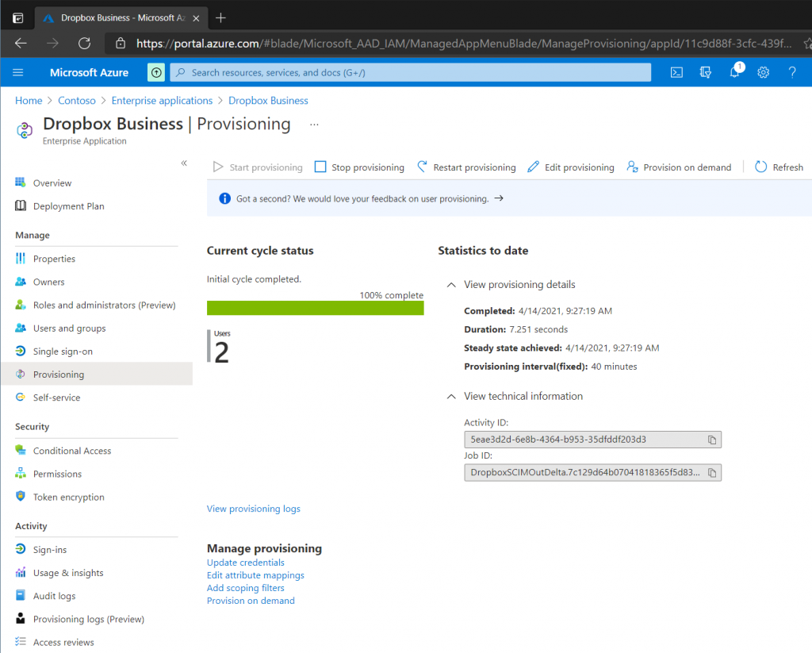Click Add scoping filters link
The image size is (812, 653).
(246, 588)
